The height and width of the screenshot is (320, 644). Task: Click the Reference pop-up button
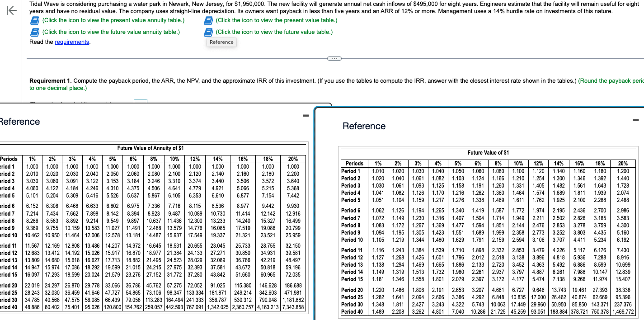[221, 42]
